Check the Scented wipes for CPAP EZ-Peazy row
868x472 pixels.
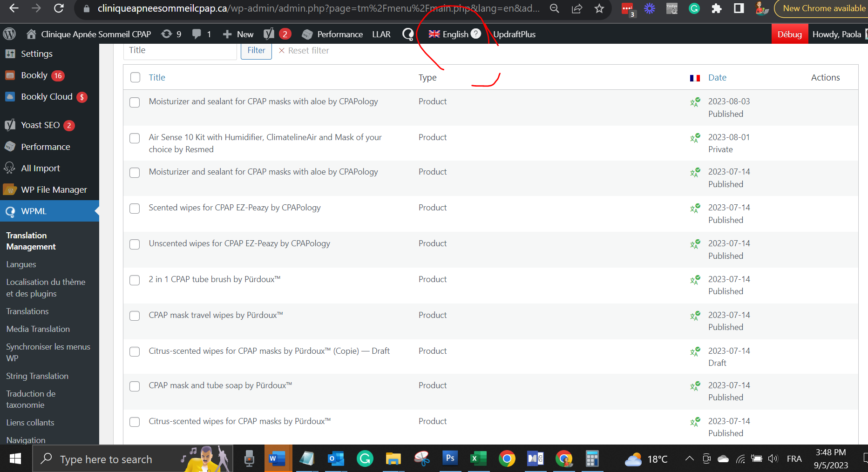135,209
